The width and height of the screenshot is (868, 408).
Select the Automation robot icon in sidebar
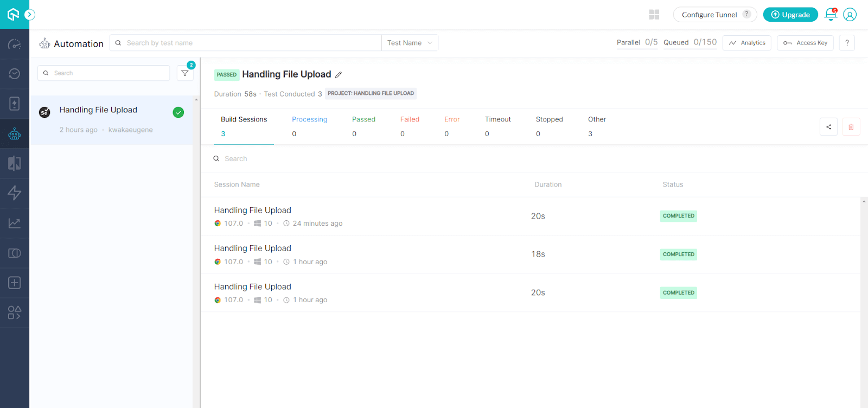pyautogui.click(x=15, y=133)
